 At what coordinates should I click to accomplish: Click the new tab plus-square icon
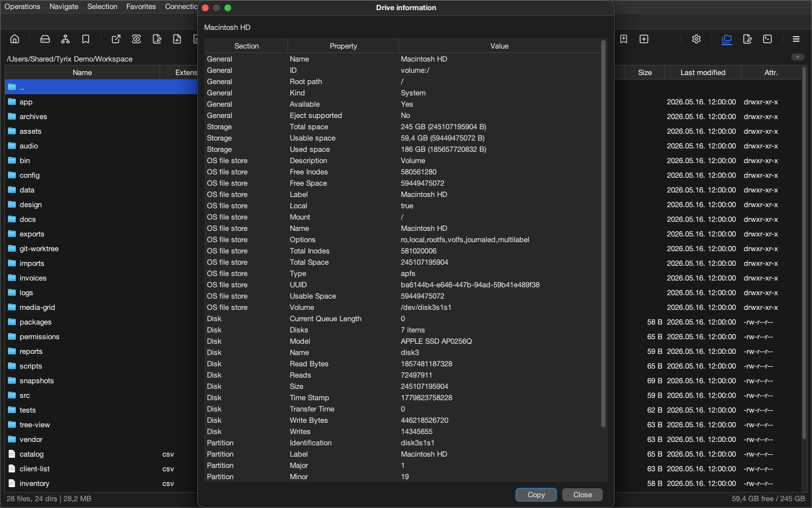[x=644, y=39]
